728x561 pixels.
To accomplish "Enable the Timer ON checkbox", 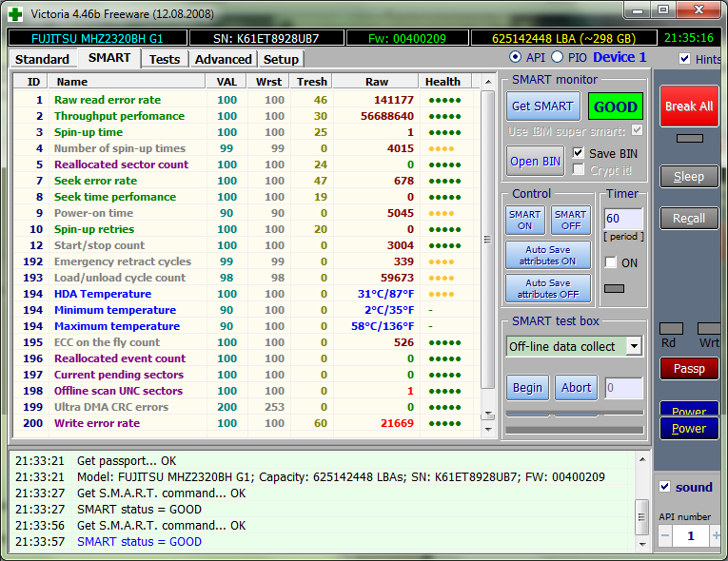I will 611,262.
